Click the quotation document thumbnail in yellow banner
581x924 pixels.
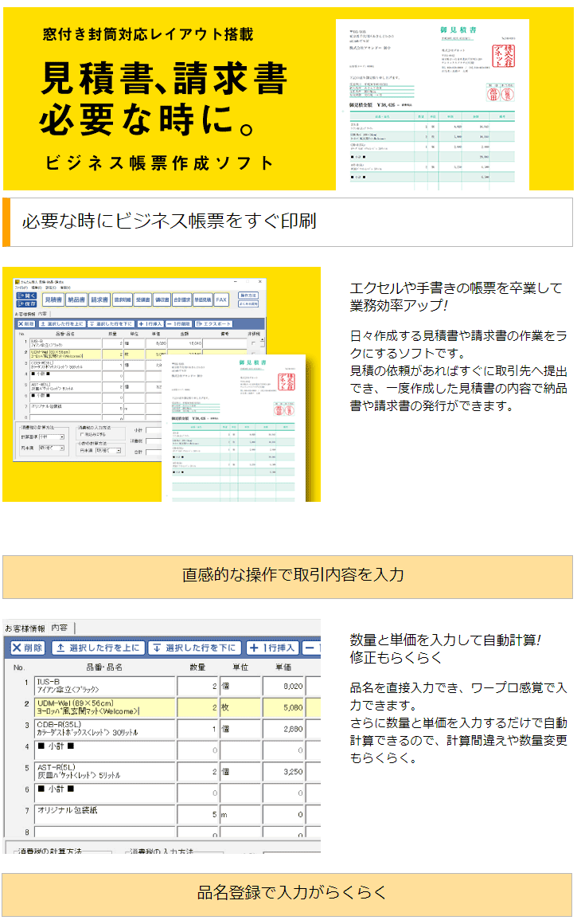pos(432,105)
